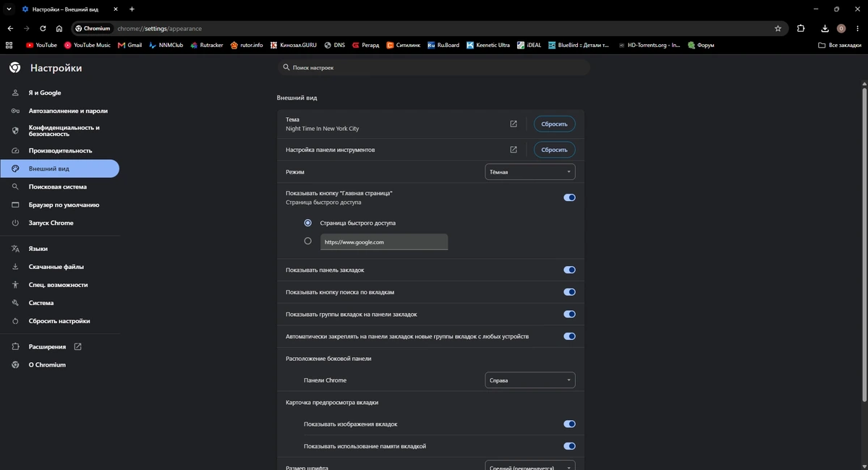Toggle Показывать кнопку Главная страница switch

click(569, 197)
